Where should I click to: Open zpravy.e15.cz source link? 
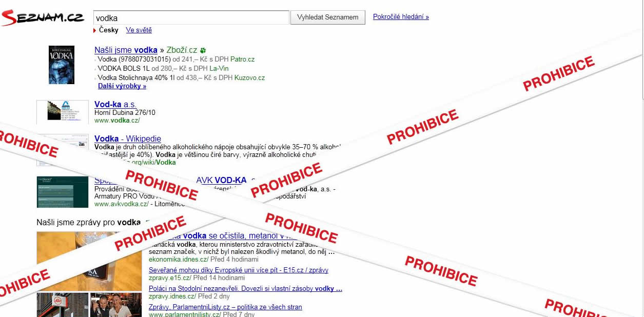pos(169,278)
